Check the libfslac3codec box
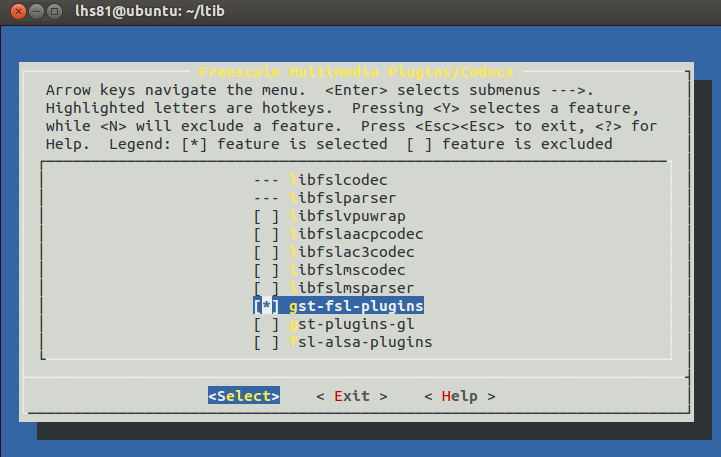 [266, 252]
